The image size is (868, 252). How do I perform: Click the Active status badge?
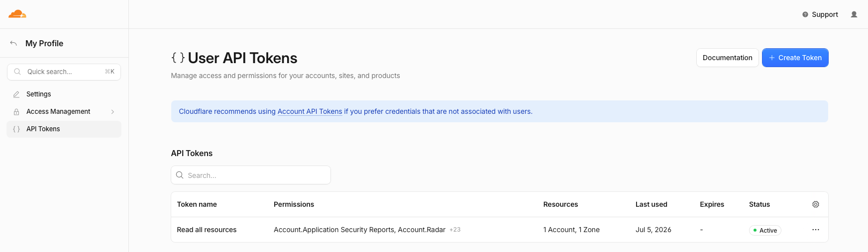pyautogui.click(x=765, y=230)
